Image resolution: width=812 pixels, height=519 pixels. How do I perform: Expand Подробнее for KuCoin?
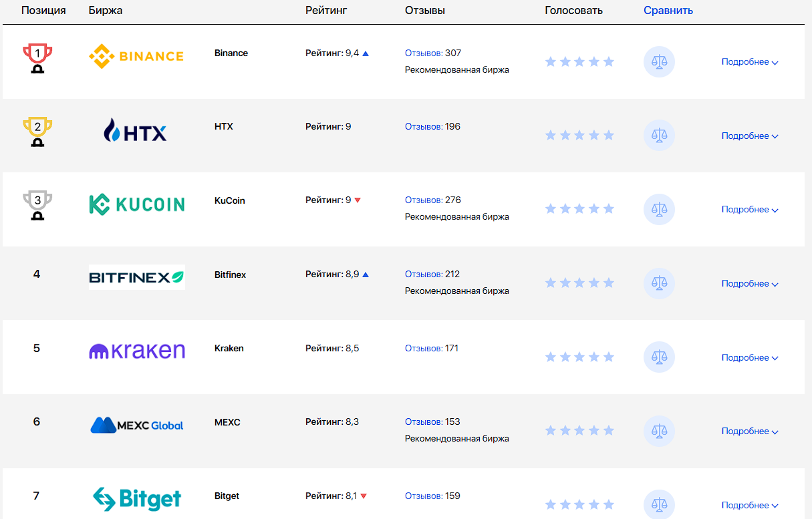750,209
